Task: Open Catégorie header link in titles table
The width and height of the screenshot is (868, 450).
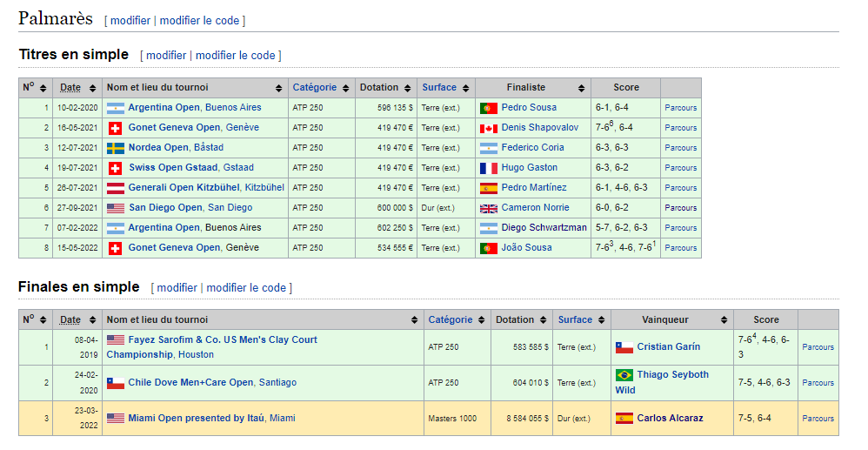Action: 315,88
